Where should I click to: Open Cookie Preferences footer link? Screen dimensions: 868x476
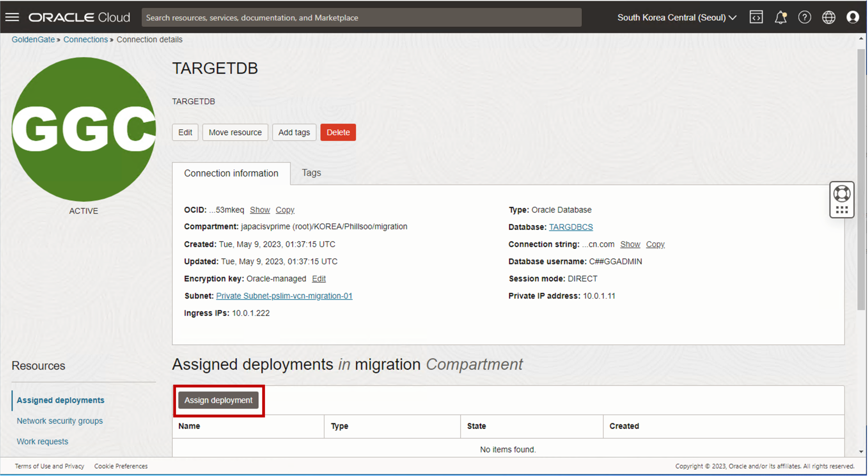(121, 466)
